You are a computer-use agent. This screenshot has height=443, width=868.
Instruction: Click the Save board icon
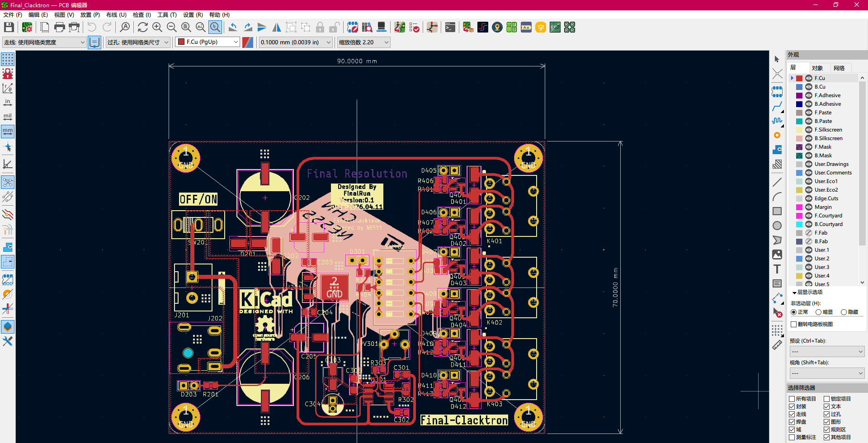pyautogui.click(x=9, y=28)
